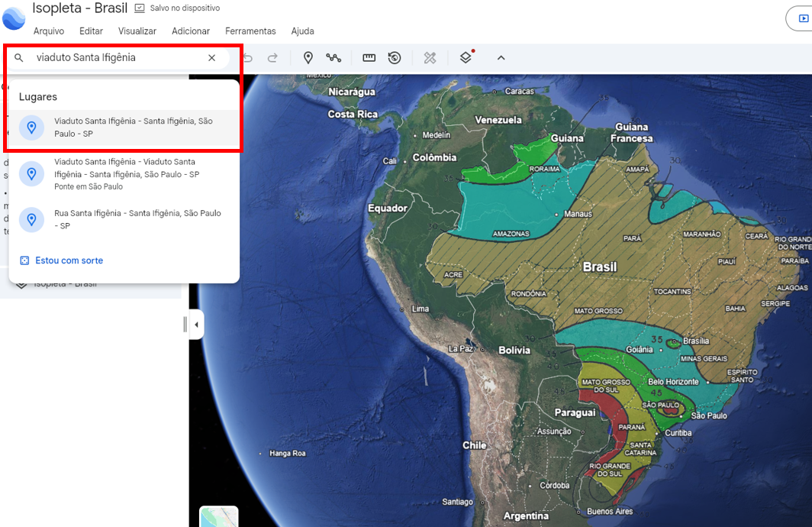Click the add placemark pin icon
This screenshot has width=812, height=527.
[308, 58]
